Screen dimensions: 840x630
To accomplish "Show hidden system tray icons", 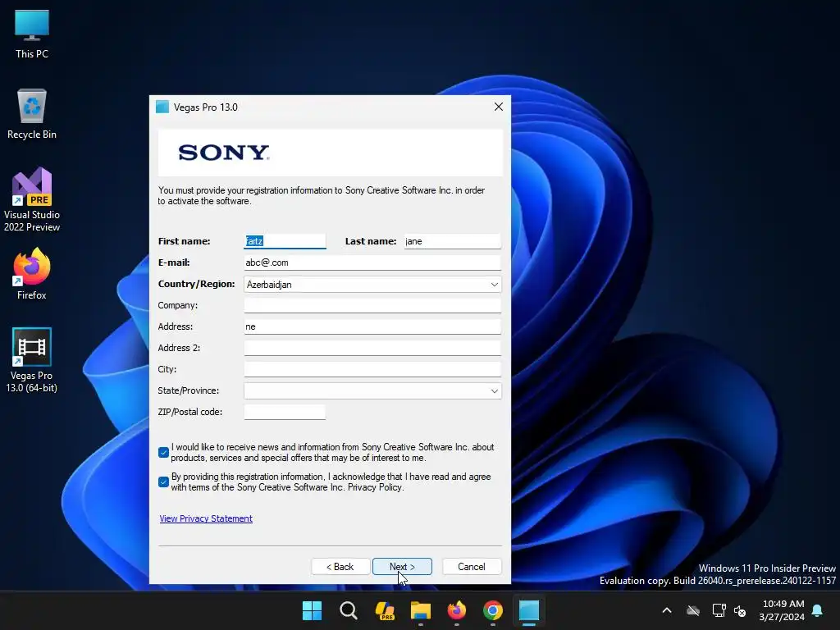I will [x=667, y=610].
